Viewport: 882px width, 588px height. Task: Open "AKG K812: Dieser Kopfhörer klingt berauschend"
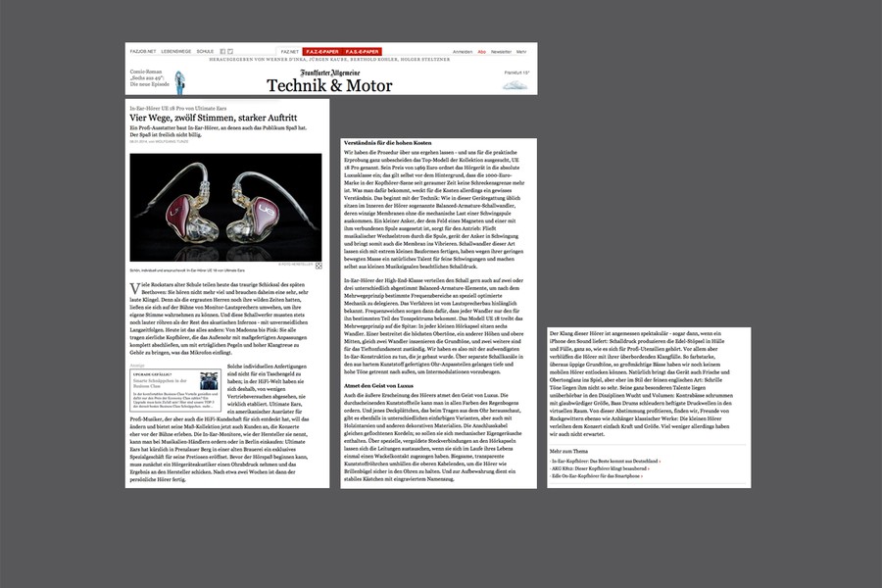coord(599,468)
